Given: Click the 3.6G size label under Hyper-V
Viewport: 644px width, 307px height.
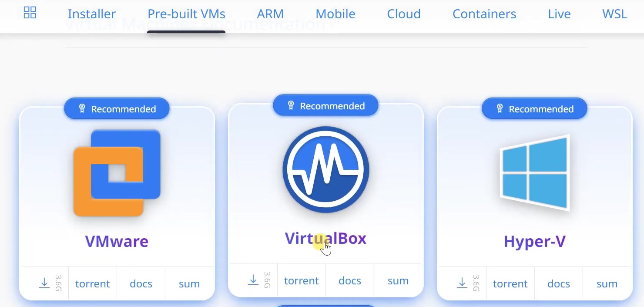Looking at the screenshot, I should [476, 283].
